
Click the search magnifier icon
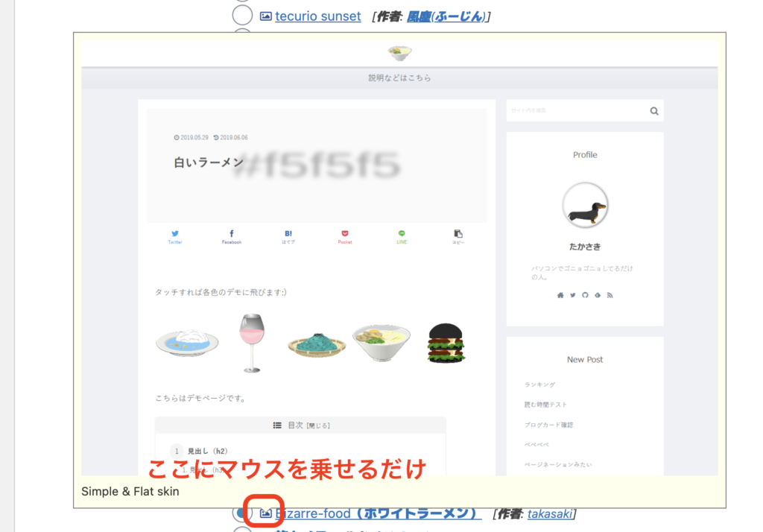tap(654, 111)
